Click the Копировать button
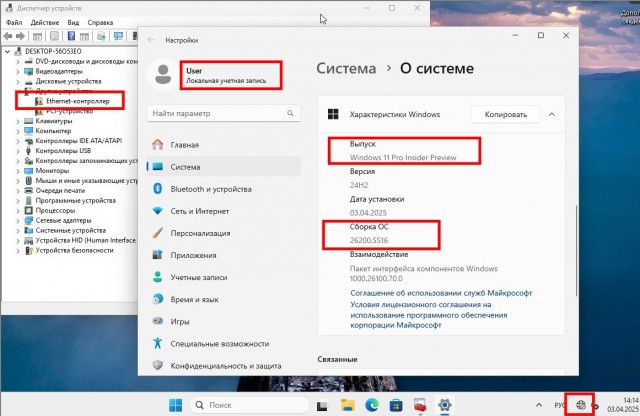The height and width of the screenshot is (416, 640). click(506, 115)
